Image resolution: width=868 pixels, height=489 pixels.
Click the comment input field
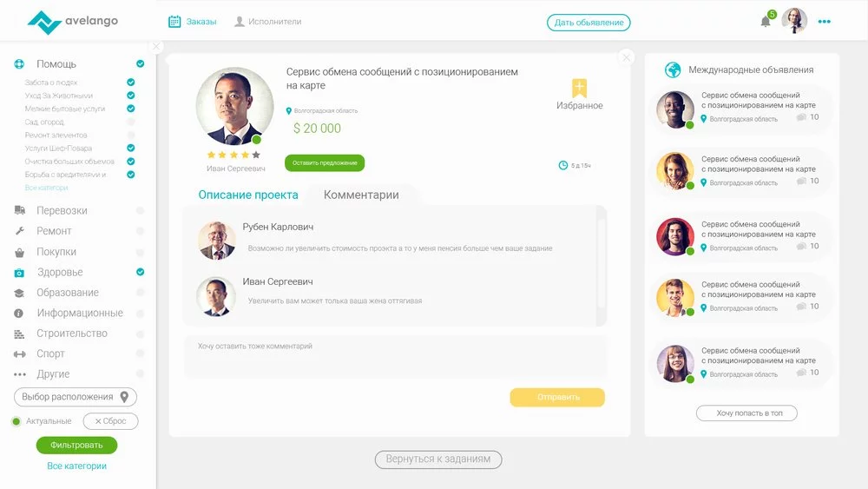click(395, 357)
